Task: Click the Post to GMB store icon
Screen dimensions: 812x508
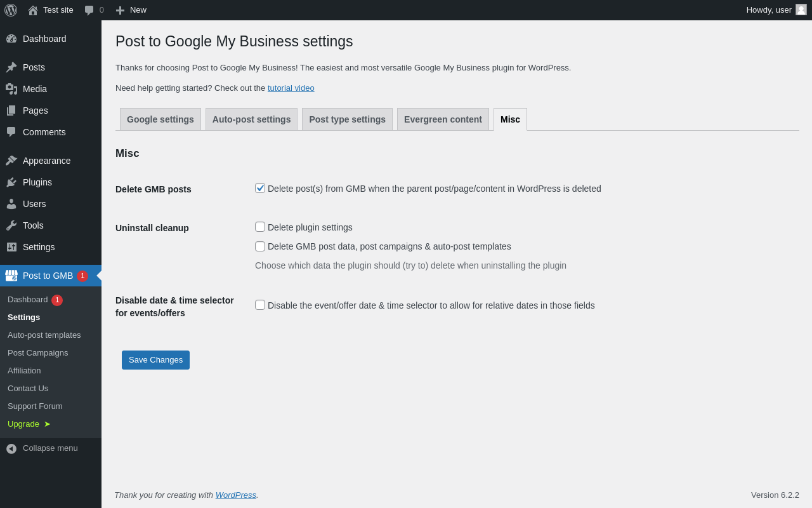Action: pyautogui.click(x=11, y=276)
